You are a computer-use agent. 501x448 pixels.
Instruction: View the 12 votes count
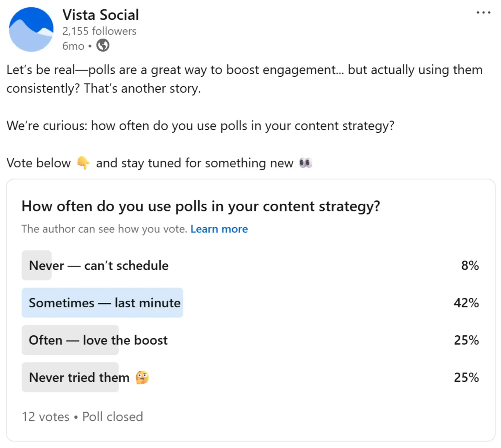[45, 417]
